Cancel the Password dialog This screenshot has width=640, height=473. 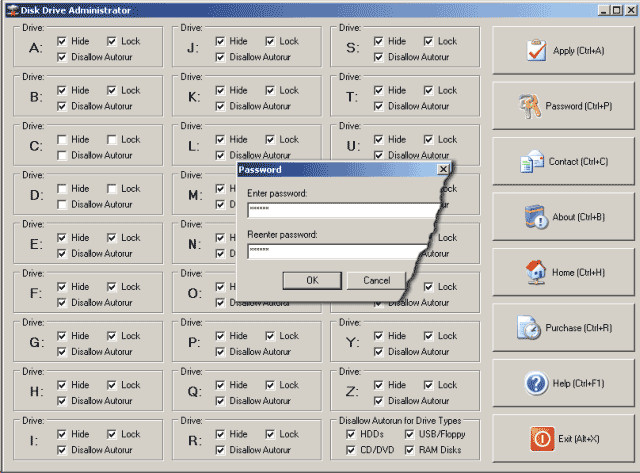[x=376, y=280]
